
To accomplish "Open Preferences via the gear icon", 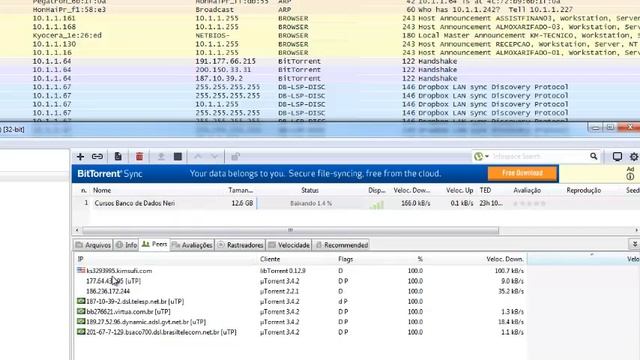I will click(634, 156).
